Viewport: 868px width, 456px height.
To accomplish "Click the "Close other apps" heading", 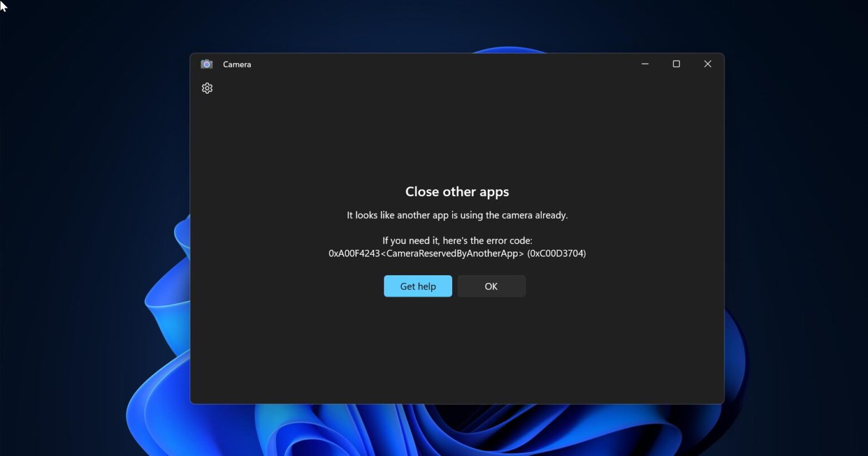I will coord(457,192).
